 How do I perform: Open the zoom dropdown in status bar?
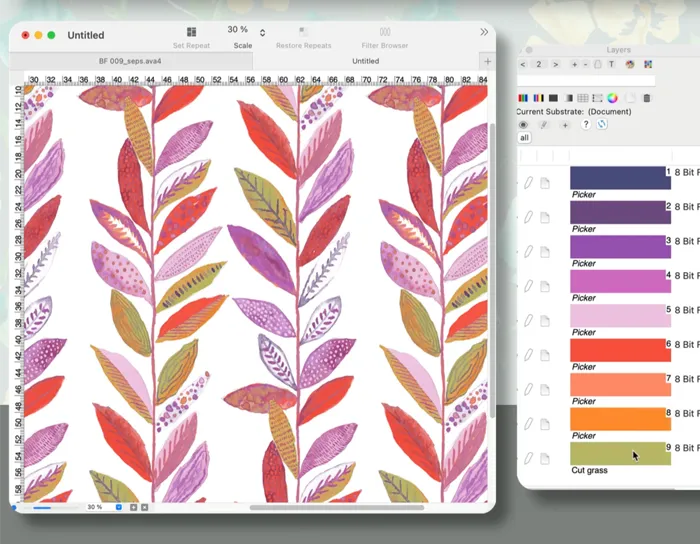tap(119, 507)
